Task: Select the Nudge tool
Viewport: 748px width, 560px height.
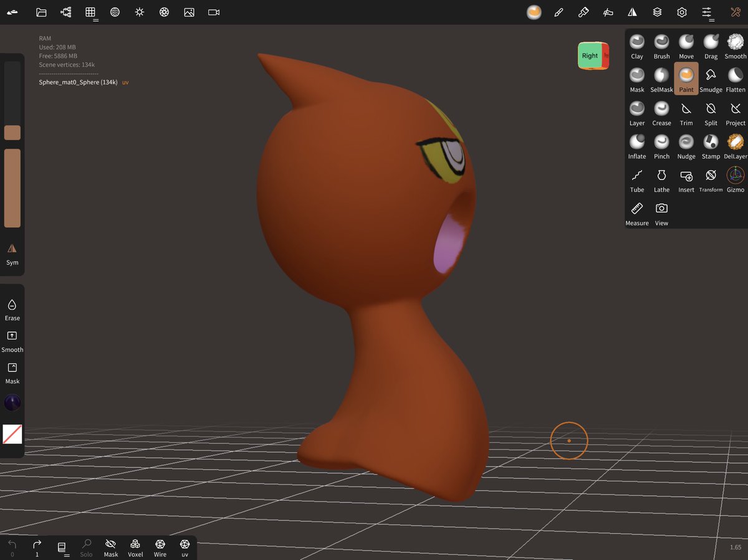Action: 686,147
